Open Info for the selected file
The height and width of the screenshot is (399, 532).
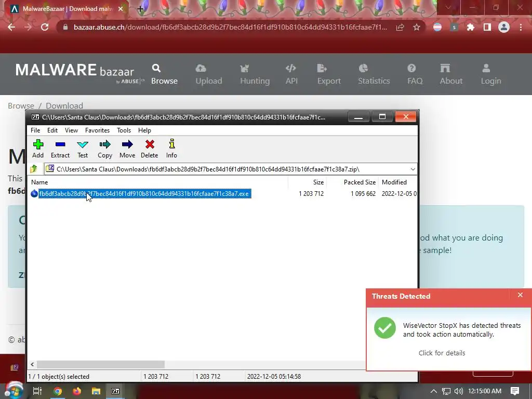coord(171,149)
